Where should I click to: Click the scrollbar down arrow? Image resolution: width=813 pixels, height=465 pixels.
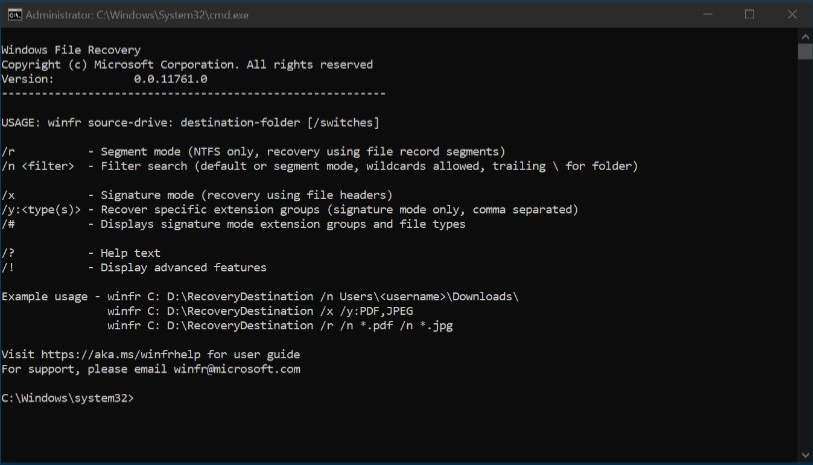(805, 455)
